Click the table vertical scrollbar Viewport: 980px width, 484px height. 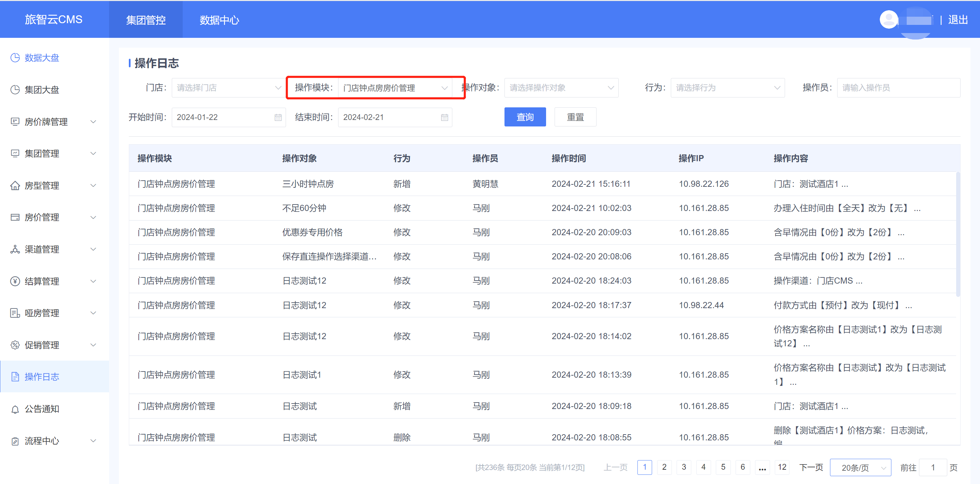point(958,234)
